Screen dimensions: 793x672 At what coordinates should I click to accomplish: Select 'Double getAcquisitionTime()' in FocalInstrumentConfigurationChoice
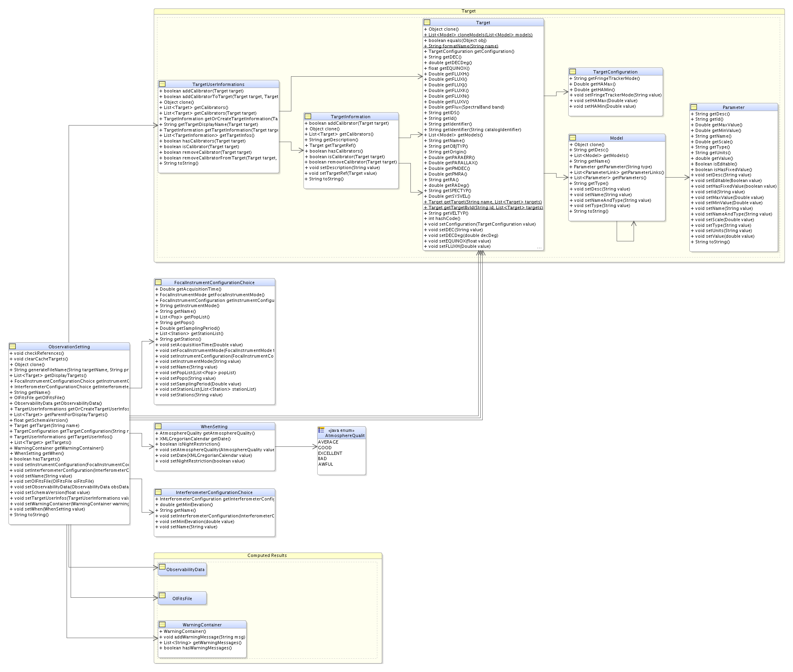coord(188,289)
